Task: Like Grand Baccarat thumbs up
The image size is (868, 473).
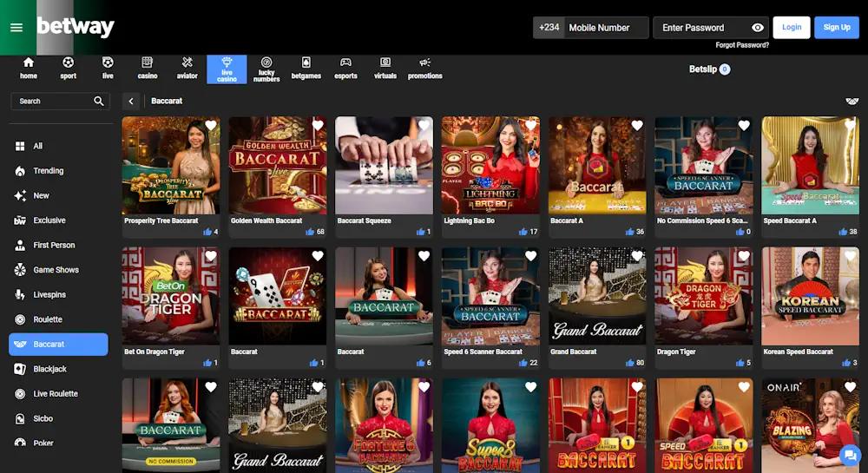Action: click(630, 363)
